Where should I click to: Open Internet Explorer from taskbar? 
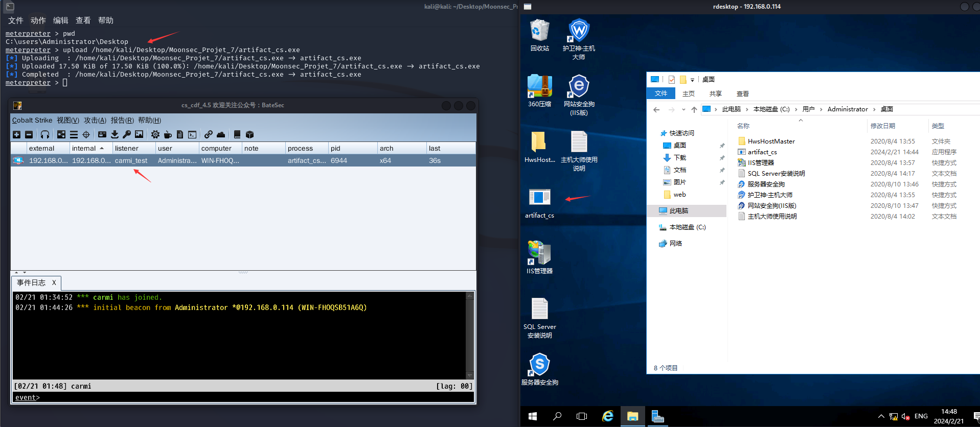[x=607, y=416]
